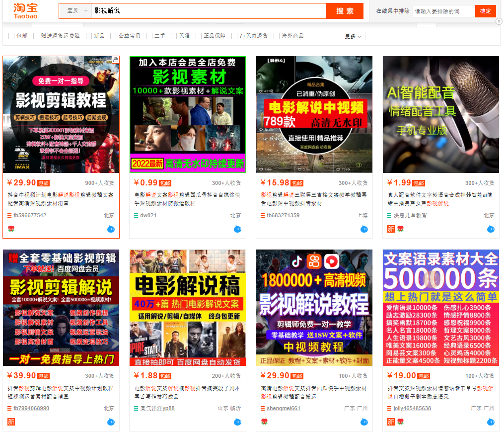
Task: Click the corner icon on 影视剪辑教程 image
Action: pos(115,60)
